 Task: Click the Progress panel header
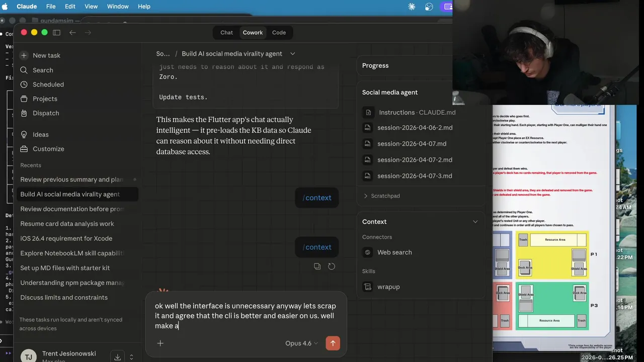[375, 65]
